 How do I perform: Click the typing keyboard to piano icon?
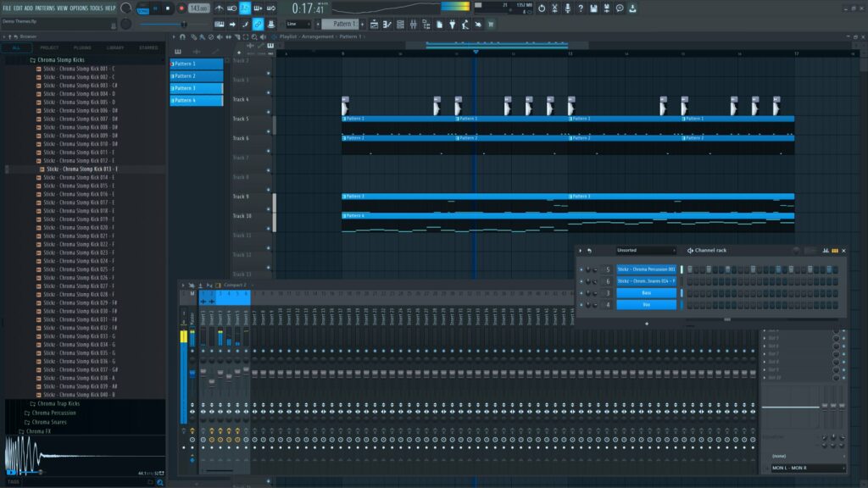tap(220, 25)
